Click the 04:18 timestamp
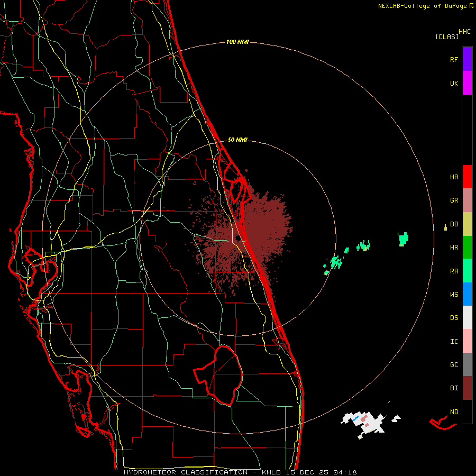The width and height of the screenshot is (476, 476). click(x=345, y=472)
